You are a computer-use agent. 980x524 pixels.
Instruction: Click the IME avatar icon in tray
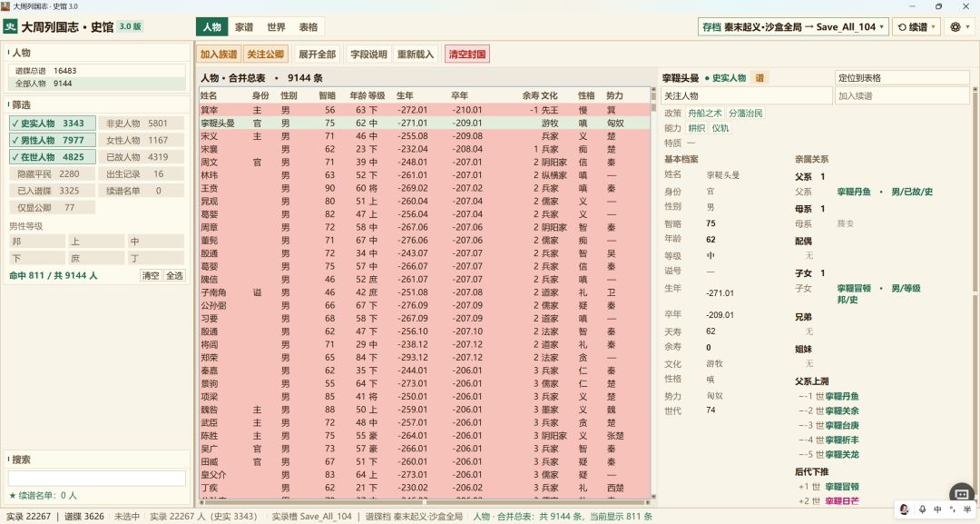[x=905, y=509]
